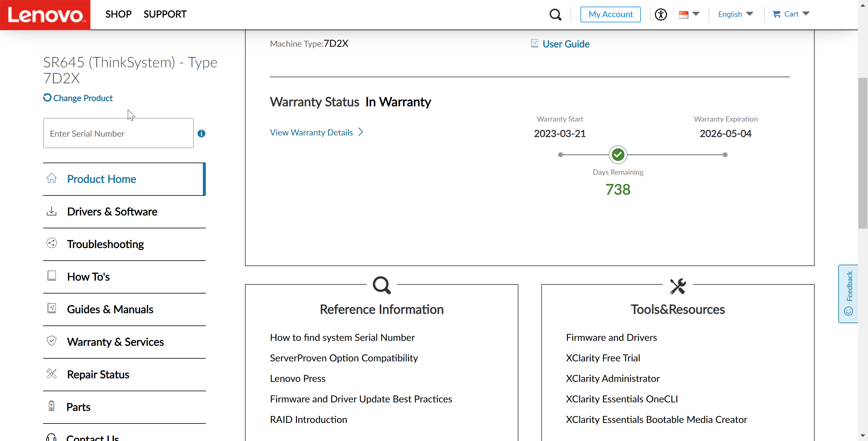Open the How To's section

pyautogui.click(x=124, y=277)
